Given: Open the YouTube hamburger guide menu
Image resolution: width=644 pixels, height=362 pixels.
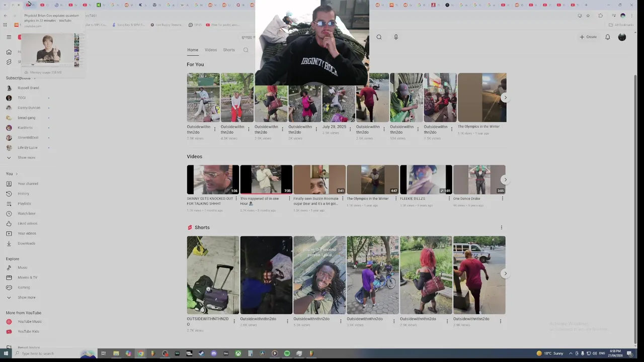Looking at the screenshot, I should (x=9, y=37).
